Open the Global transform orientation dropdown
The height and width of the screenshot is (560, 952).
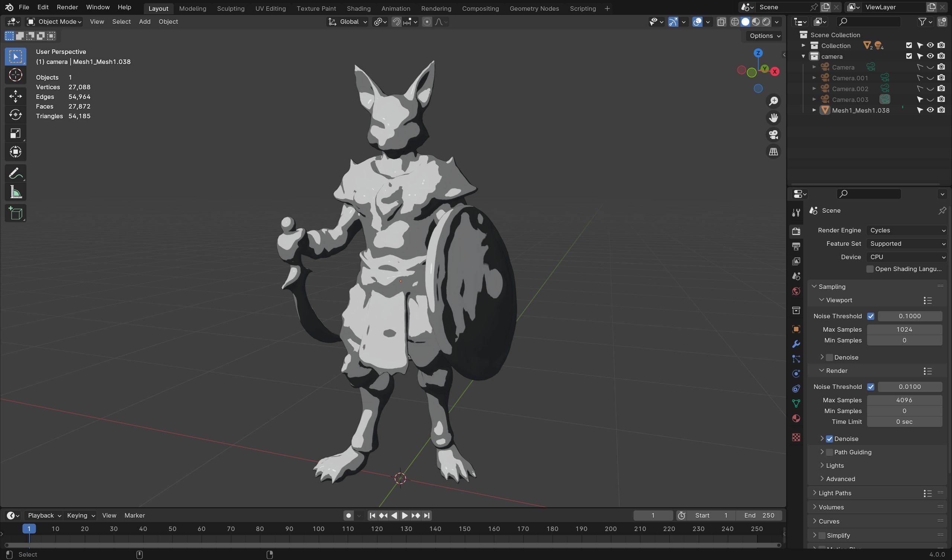[347, 22]
